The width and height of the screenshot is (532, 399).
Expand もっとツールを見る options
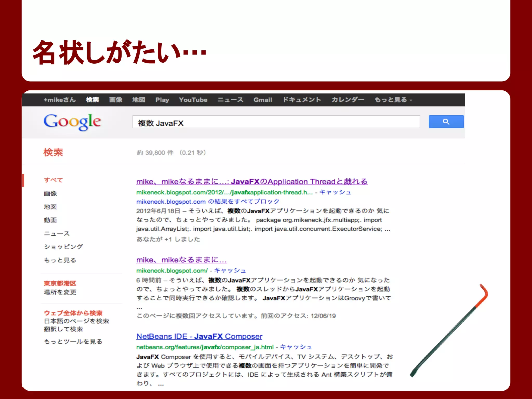point(73,342)
